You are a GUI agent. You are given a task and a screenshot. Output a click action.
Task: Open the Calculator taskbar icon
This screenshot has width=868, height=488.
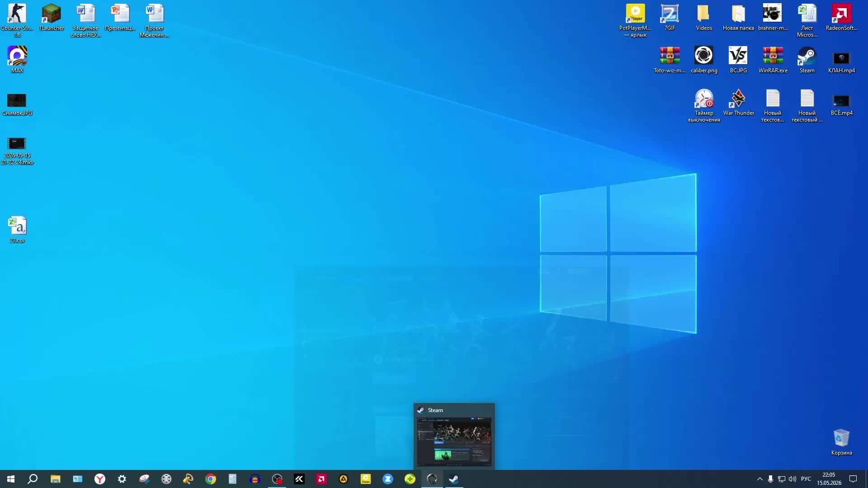click(233, 479)
